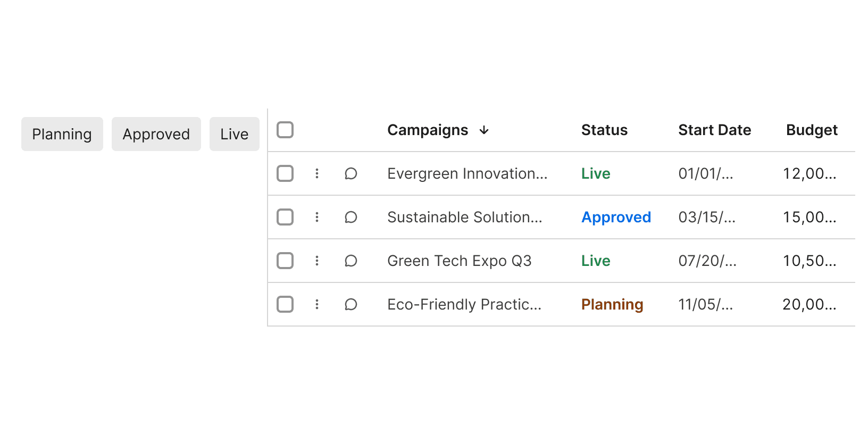Open comments for Green Tech Expo Q3
Viewport: 868px width, 434px height.
coord(351,261)
